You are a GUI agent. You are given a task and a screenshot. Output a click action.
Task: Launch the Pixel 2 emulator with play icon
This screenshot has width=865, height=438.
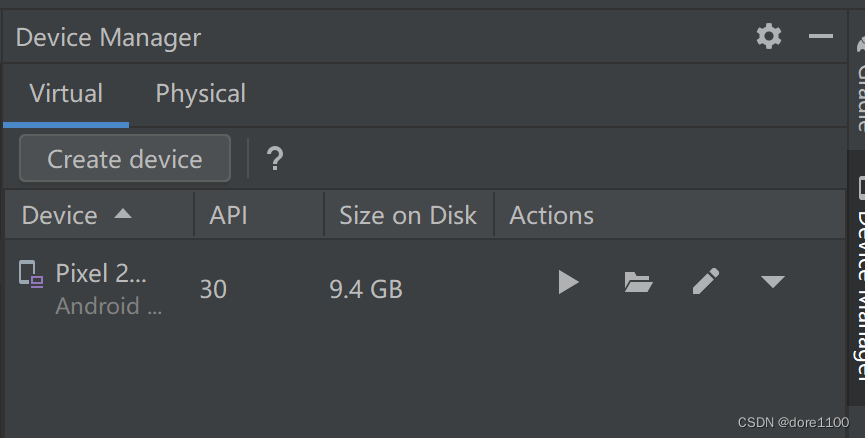(568, 283)
